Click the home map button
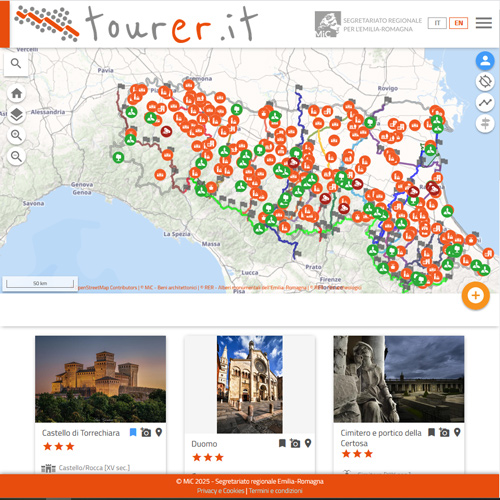 click(16, 93)
